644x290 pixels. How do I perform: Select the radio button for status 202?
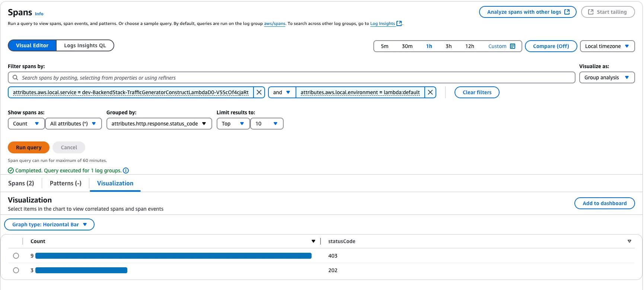click(16, 270)
